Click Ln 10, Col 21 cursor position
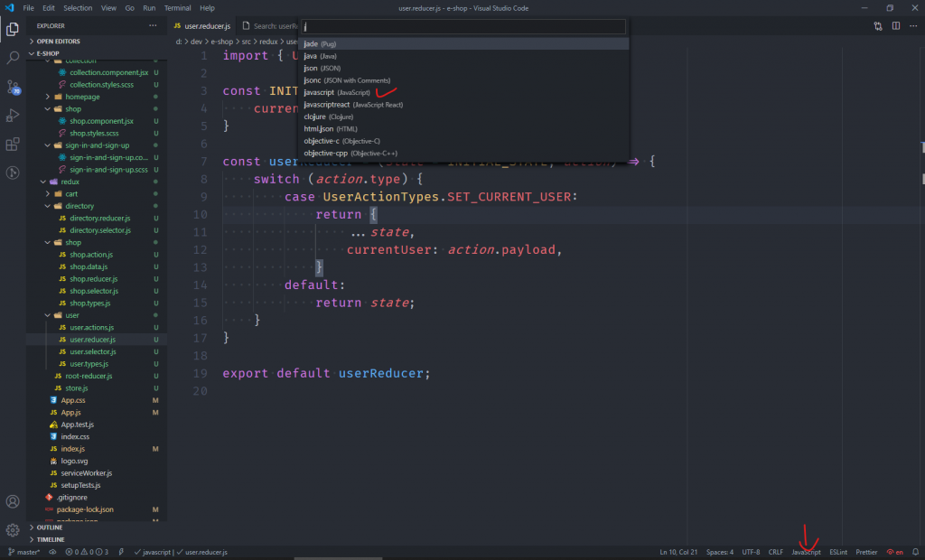Image resolution: width=925 pixels, height=560 pixels. tap(678, 553)
